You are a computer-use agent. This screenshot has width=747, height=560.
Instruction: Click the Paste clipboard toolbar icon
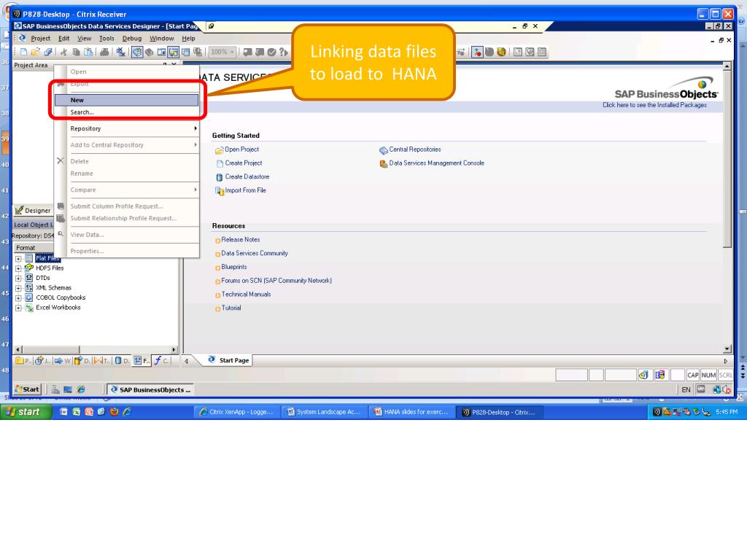[x=88, y=52]
